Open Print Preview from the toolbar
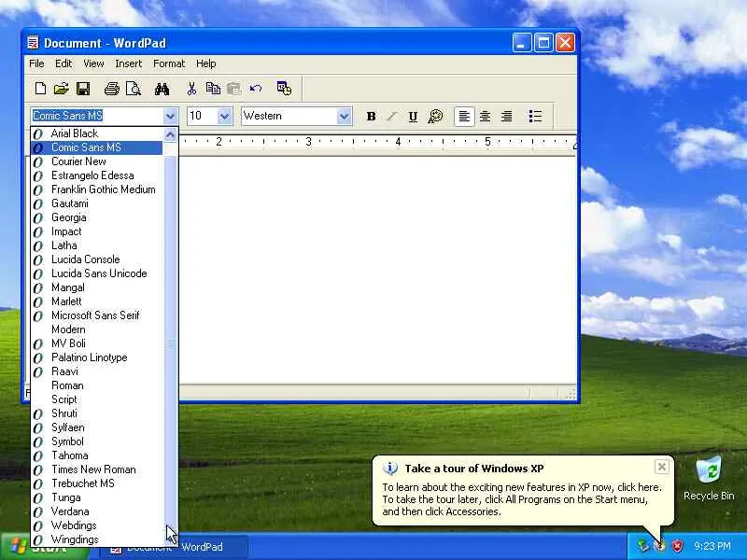The image size is (747, 560). click(133, 89)
